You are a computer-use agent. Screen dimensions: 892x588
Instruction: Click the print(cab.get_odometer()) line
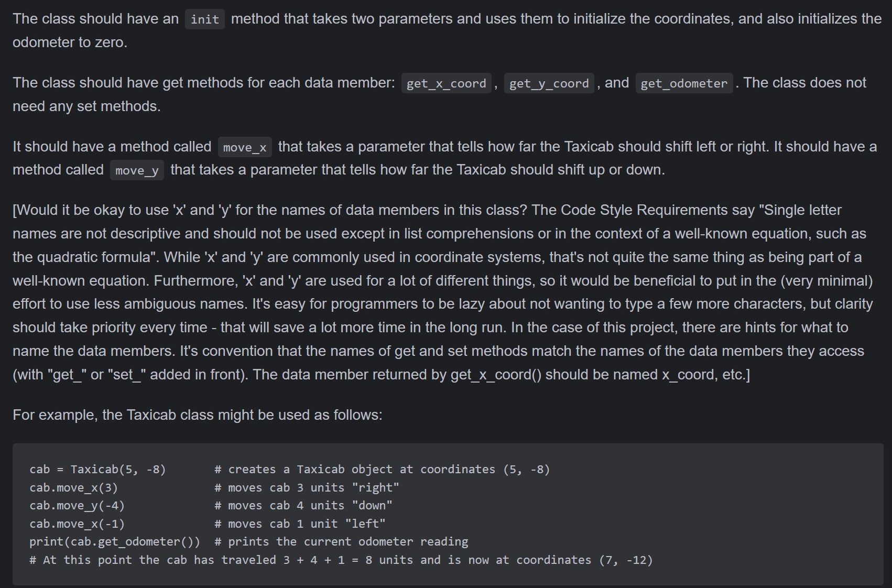(114, 541)
